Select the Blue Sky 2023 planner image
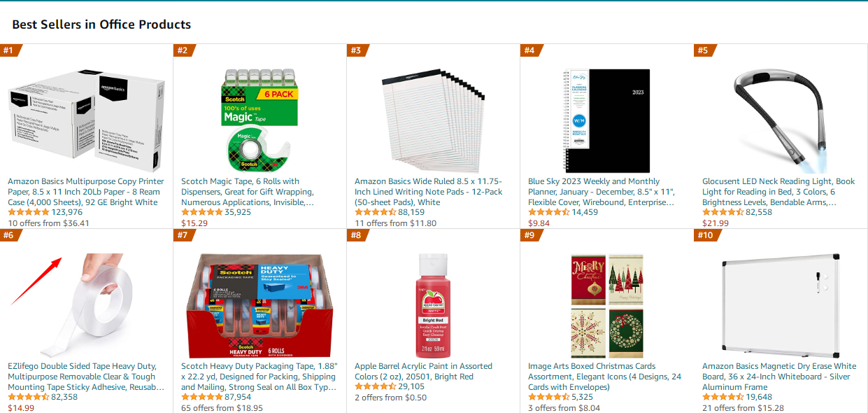Viewport: 868px width, 413px height. [606, 120]
